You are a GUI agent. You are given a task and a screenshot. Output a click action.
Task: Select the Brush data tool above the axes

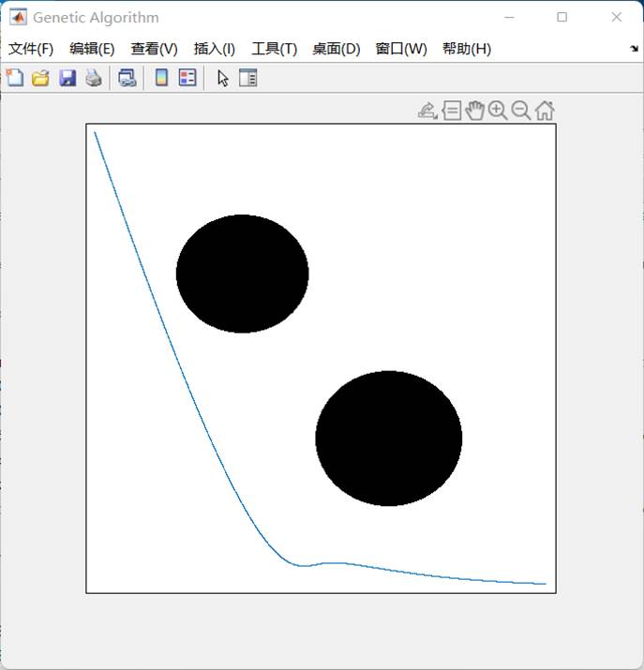coord(427,112)
